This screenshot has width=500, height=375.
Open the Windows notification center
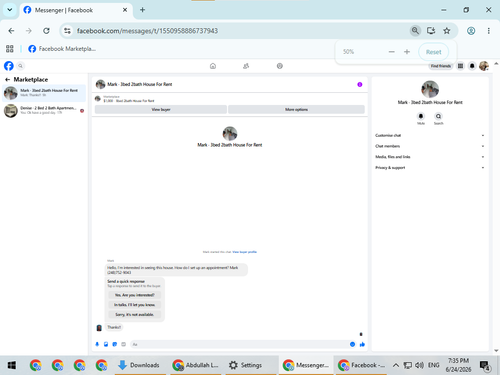pyautogui.click(x=485, y=366)
